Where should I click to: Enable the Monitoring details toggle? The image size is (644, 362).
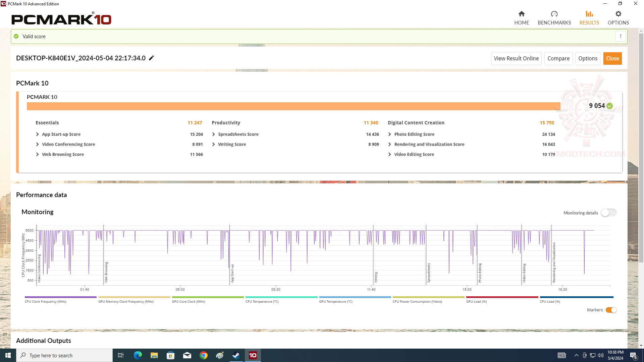pos(608,213)
